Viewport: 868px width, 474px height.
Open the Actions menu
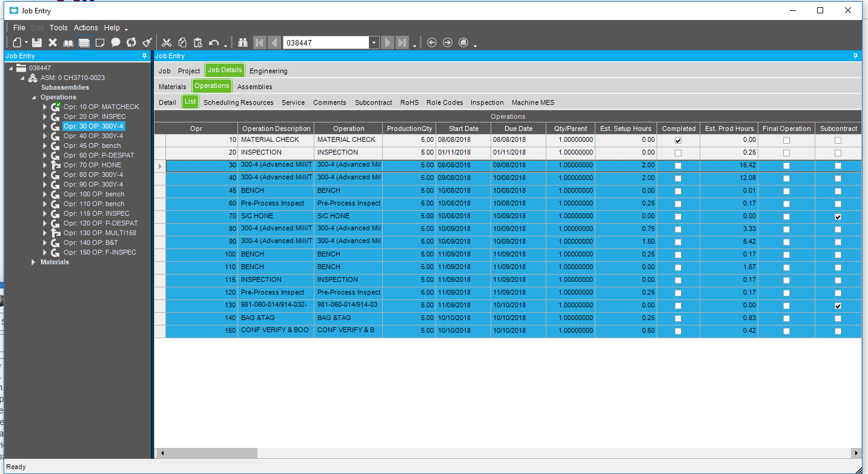pyautogui.click(x=86, y=28)
